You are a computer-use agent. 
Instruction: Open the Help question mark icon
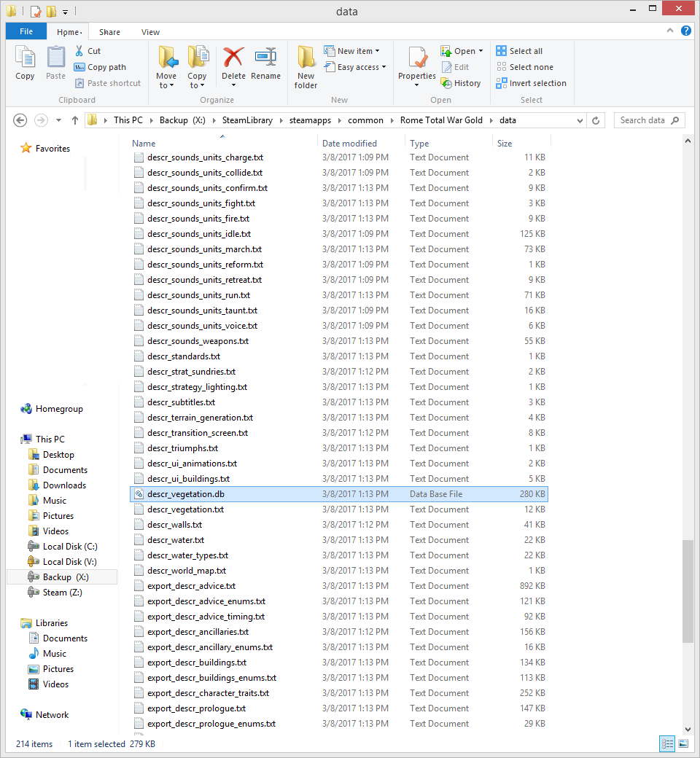pos(686,31)
